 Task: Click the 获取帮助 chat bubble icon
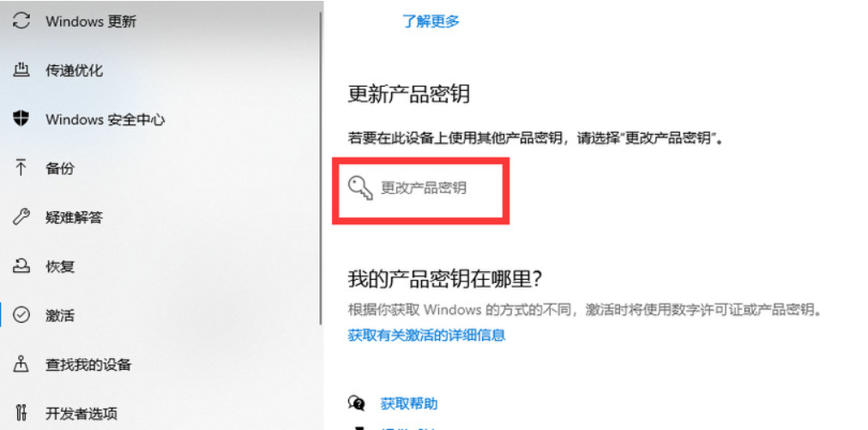tap(357, 403)
